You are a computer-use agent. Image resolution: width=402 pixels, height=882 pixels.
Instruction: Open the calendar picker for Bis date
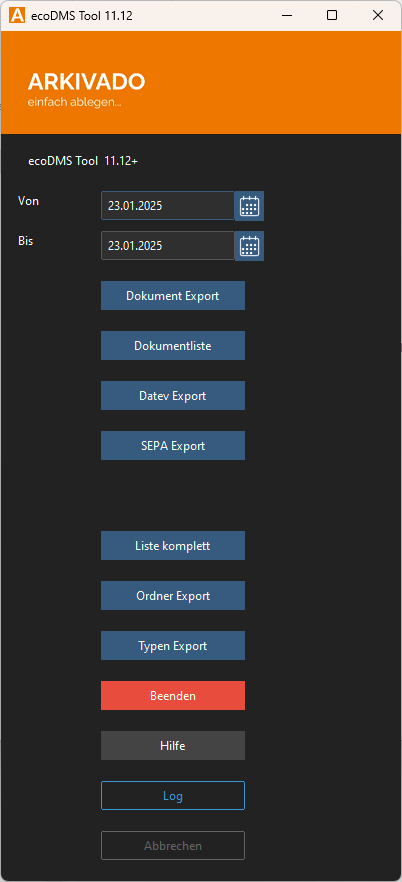pos(249,246)
